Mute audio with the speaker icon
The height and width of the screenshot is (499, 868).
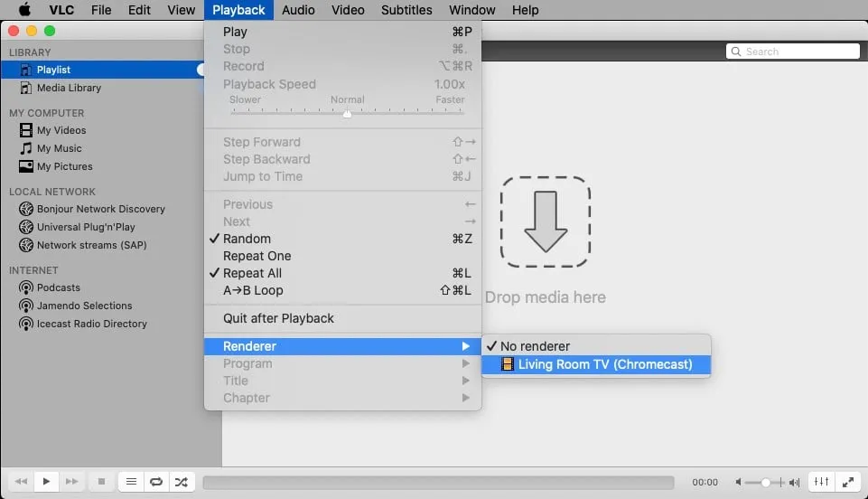(739, 483)
